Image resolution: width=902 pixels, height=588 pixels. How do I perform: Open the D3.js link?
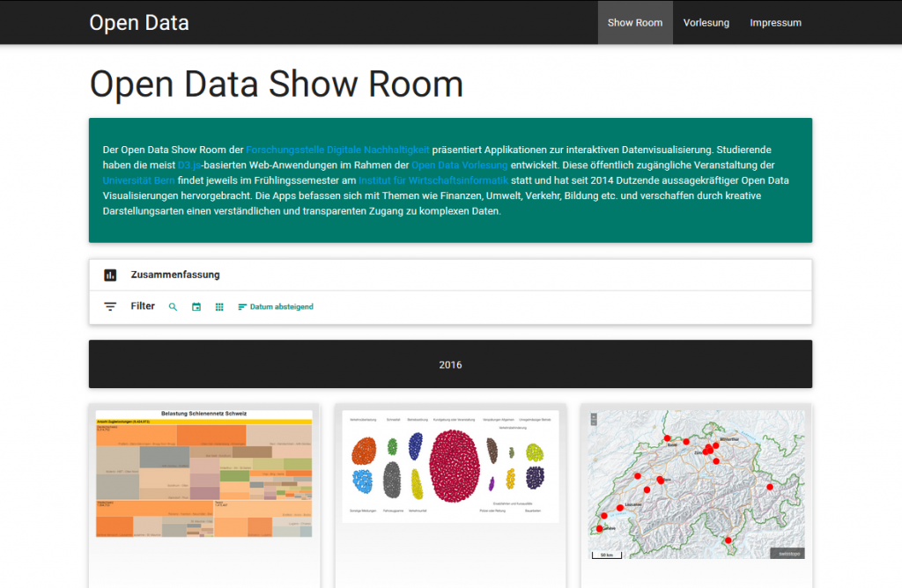pos(189,165)
